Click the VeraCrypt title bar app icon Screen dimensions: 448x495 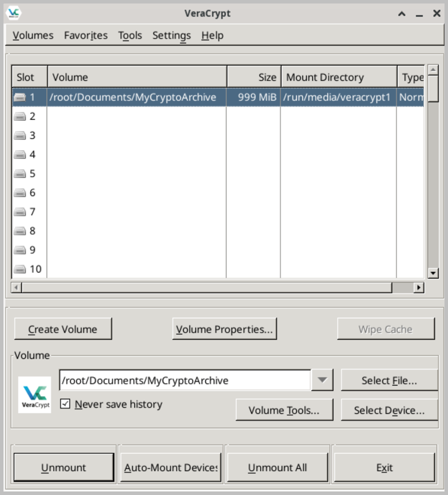tap(14, 13)
